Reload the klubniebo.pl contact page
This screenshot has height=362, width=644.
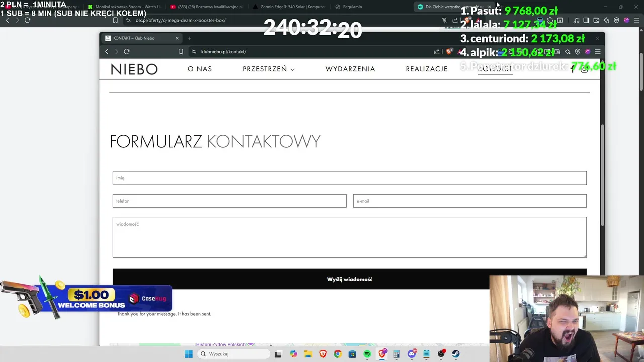click(127, 52)
